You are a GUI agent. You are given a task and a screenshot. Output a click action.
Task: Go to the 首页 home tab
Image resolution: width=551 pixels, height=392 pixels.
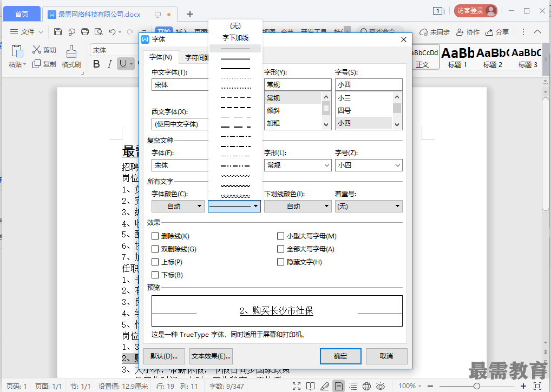click(22, 14)
